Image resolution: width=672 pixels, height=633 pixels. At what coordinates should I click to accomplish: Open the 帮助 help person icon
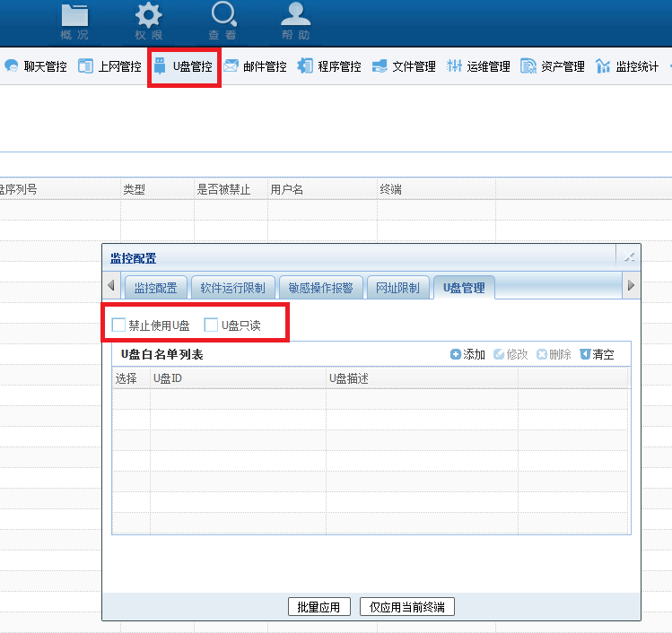[x=296, y=15]
